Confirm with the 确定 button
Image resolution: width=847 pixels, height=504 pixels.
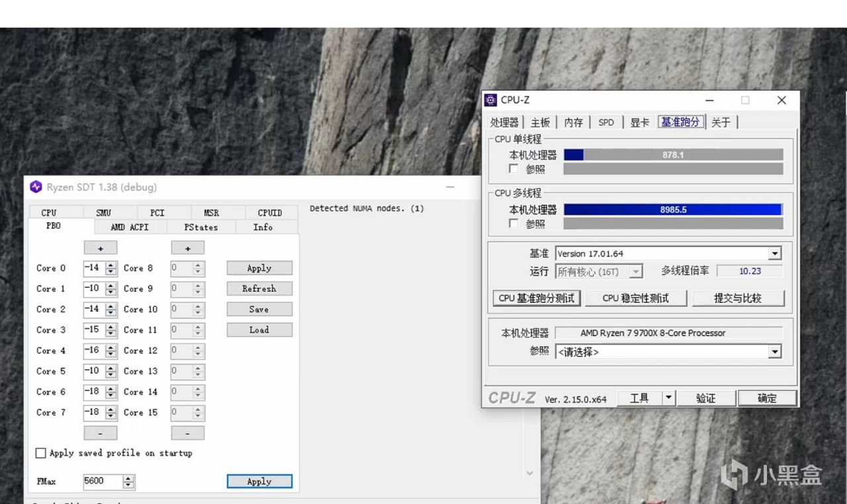pyautogui.click(x=767, y=398)
